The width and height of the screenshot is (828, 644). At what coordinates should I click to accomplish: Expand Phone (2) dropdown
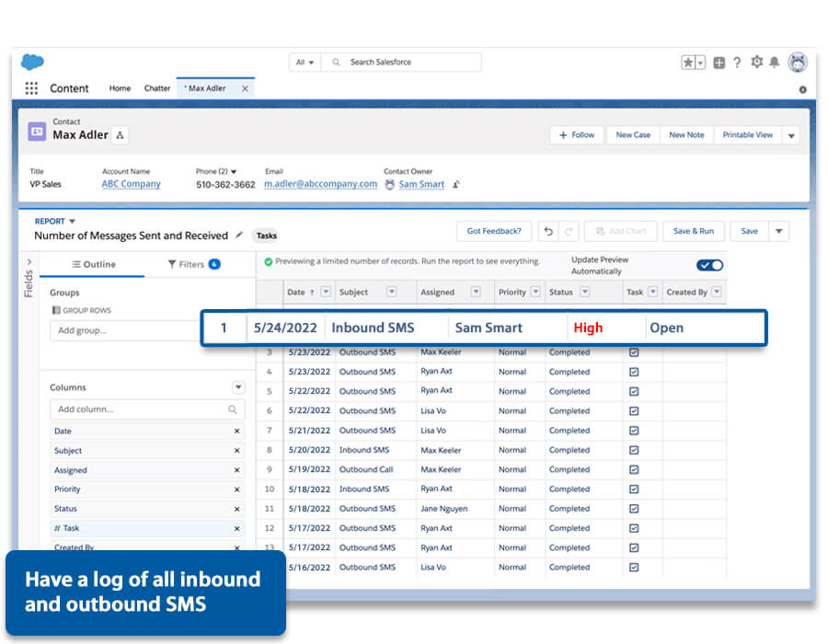234,171
